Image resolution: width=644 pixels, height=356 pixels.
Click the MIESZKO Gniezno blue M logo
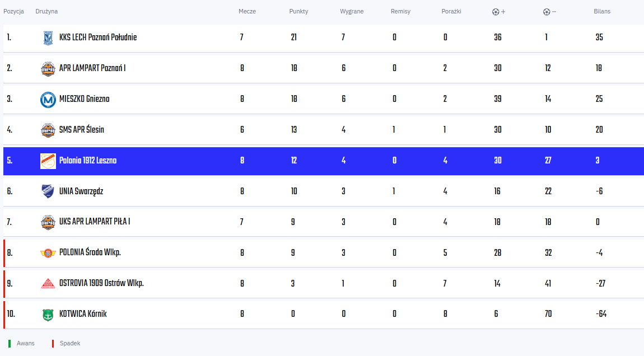click(x=48, y=100)
